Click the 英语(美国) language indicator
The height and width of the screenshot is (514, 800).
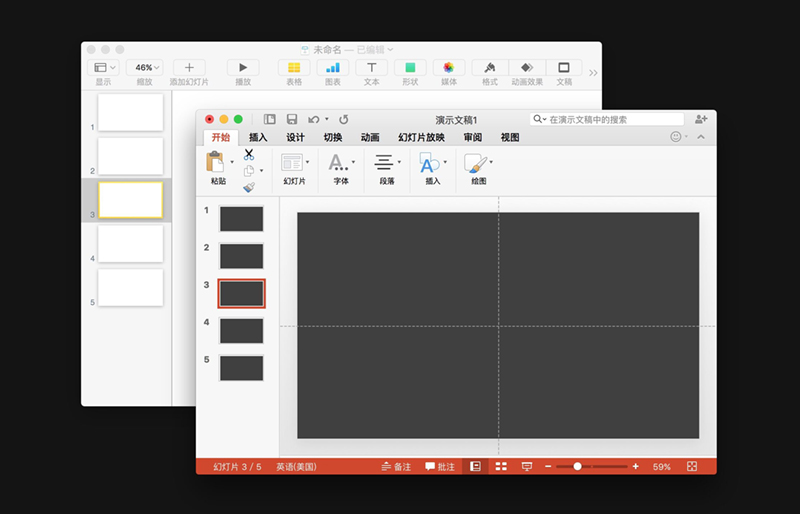tap(296, 467)
